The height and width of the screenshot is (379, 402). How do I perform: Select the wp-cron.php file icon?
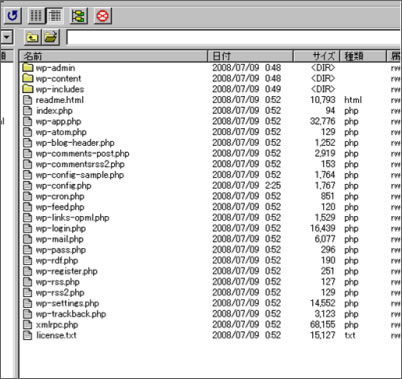point(28,196)
